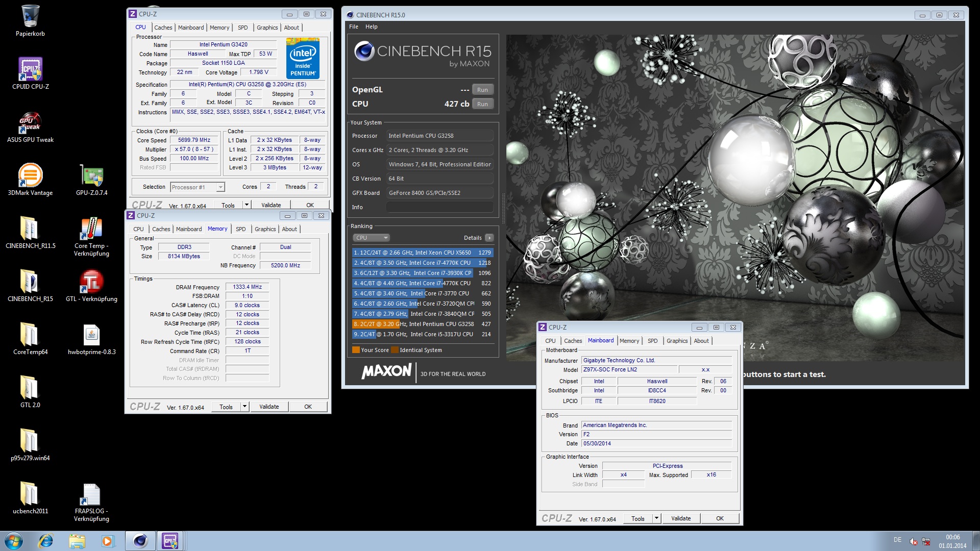The width and height of the screenshot is (980, 551).
Task: Open the CPU ranking dropdown in Cinebench
Action: tap(371, 238)
